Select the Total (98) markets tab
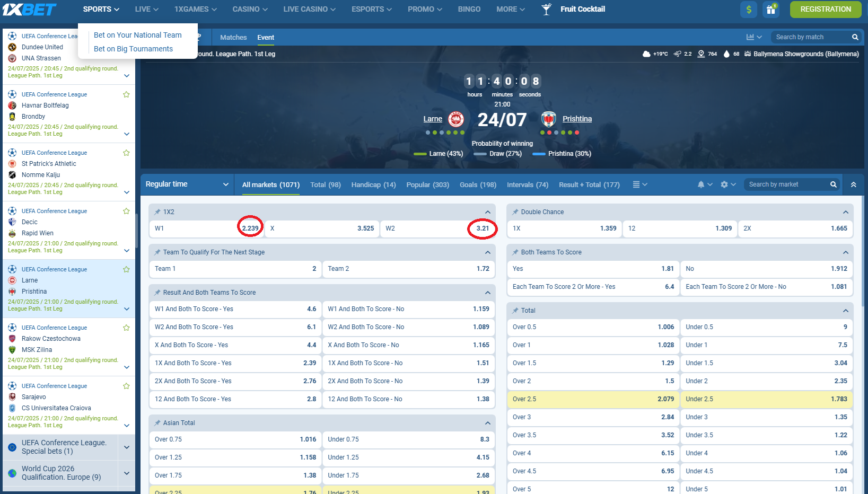This screenshot has width=868, height=494. coord(326,184)
